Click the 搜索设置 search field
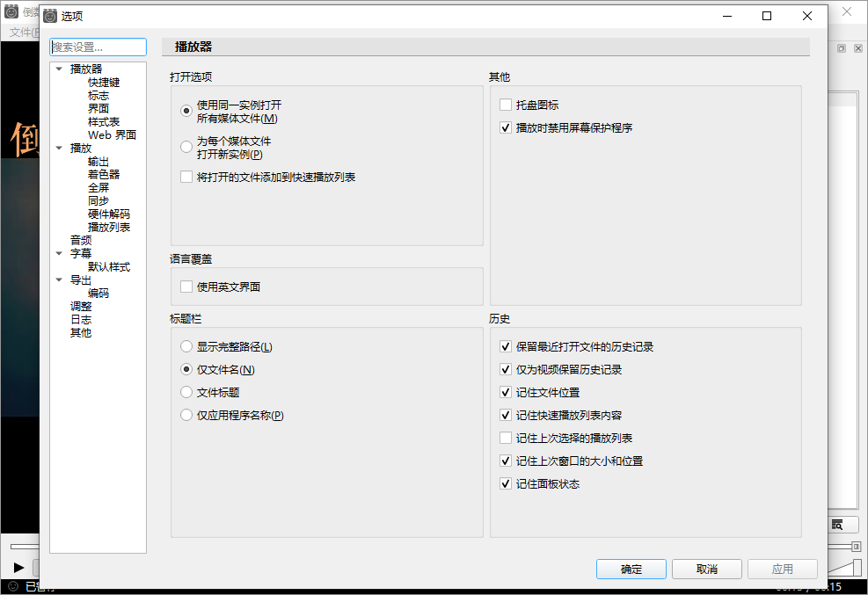This screenshot has height=595, width=868. coord(98,47)
